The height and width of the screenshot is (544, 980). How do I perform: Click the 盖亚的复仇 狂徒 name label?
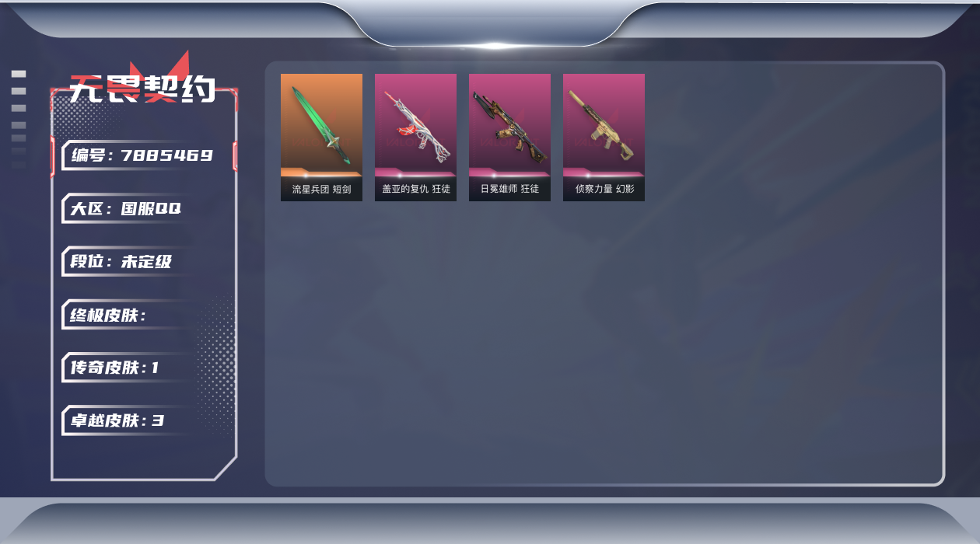pos(415,189)
